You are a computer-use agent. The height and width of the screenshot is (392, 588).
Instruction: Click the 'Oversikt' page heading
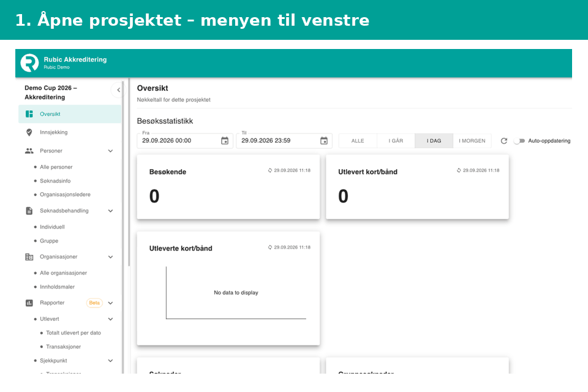pos(153,89)
